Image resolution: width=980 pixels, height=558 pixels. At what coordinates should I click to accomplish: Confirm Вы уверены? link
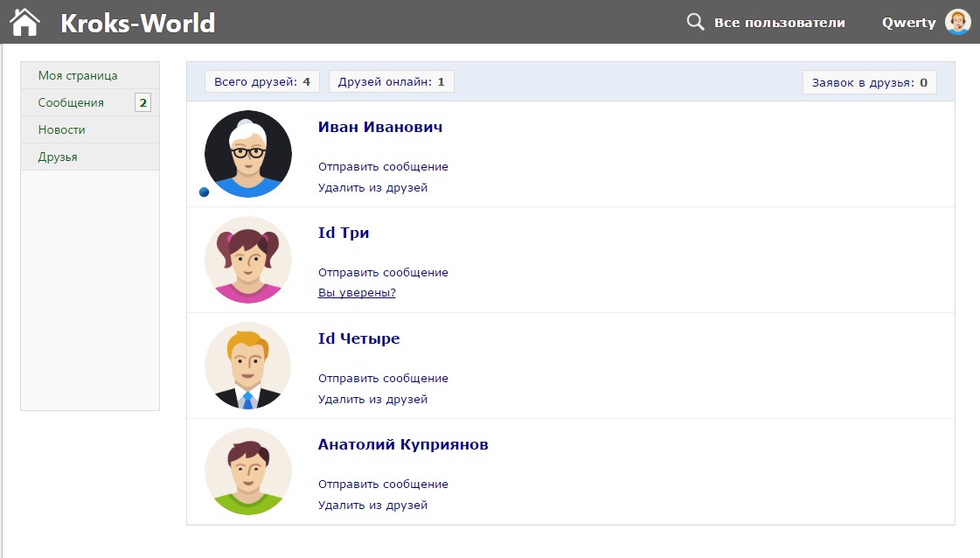click(x=357, y=293)
